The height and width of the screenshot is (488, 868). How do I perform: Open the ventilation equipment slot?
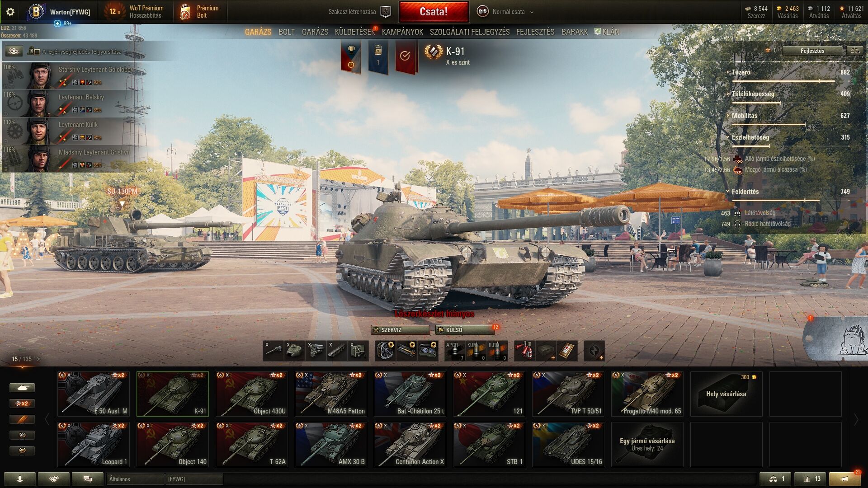(x=385, y=351)
